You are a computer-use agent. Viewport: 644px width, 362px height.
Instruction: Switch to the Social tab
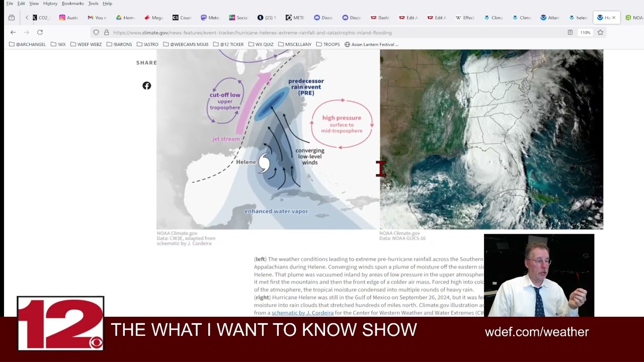point(238,18)
